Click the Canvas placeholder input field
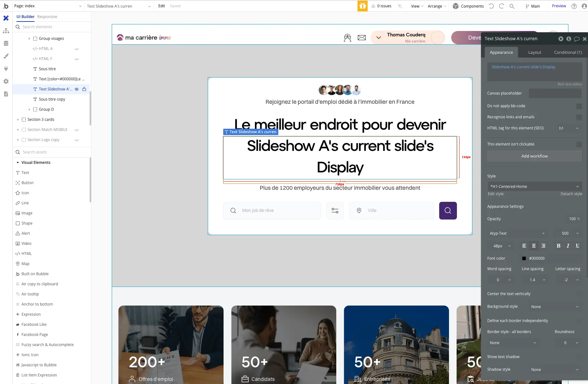The height and width of the screenshot is (384, 588). coord(555,93)
